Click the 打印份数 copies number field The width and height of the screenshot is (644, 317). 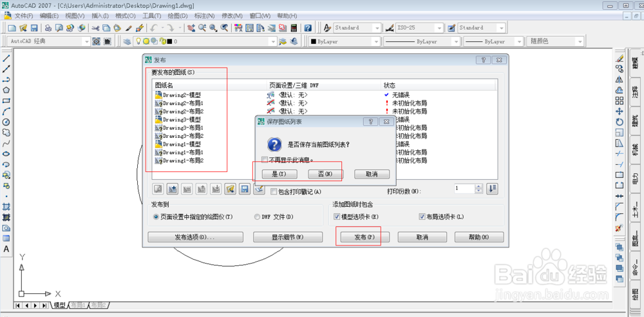464,189
